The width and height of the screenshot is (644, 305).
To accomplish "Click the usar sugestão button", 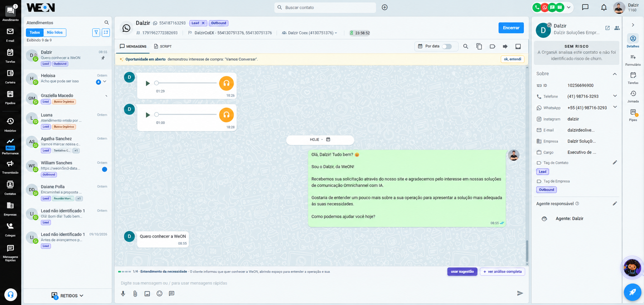I will [462, 271].
